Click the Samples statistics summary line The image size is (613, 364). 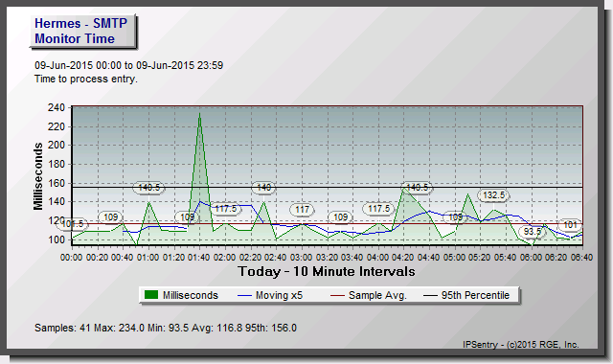click(166, 328)
